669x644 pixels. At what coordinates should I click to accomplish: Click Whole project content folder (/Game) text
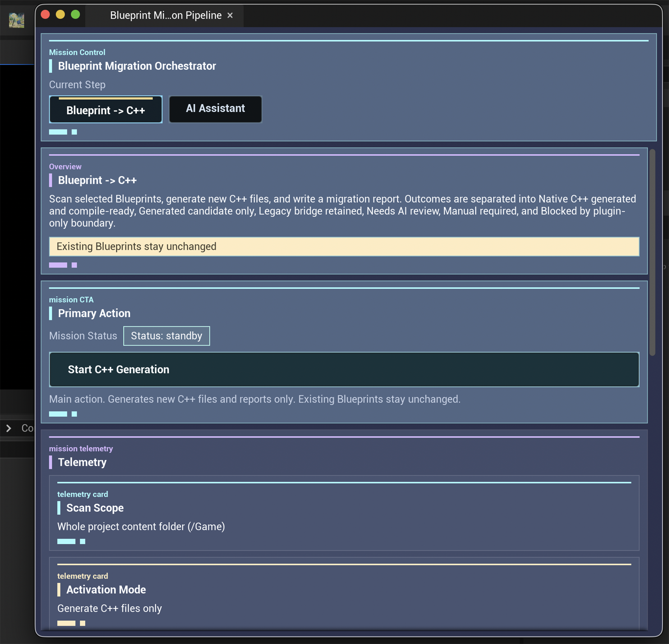(141, 527)
